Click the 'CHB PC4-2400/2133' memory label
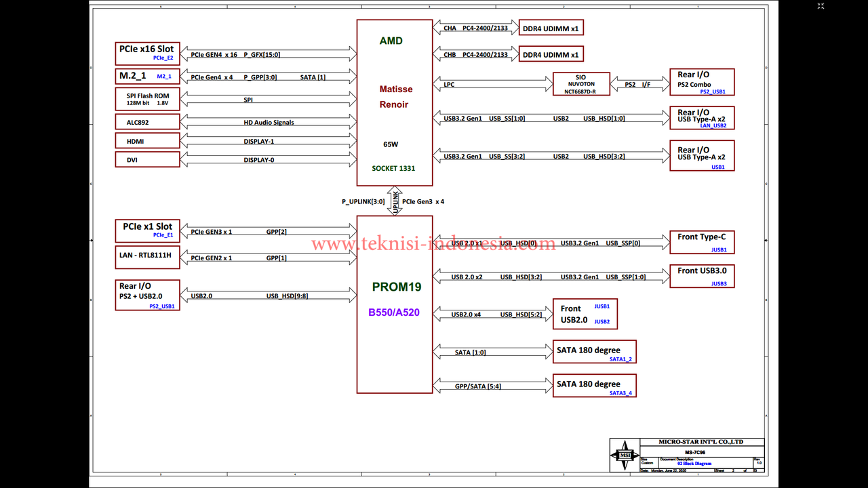Image resolution: width=868 pixels, height=488 pixels. tap(476, 55)
